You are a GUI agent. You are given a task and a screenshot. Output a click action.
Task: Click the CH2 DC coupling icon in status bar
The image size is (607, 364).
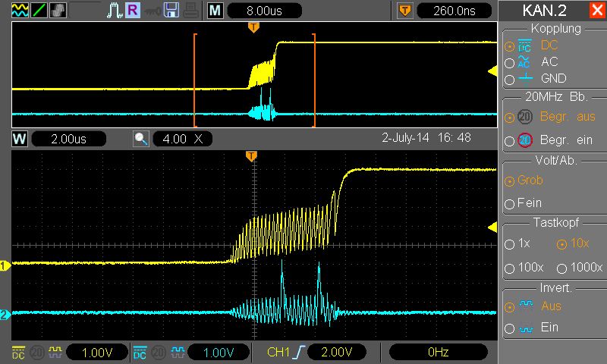(x=140, y=353)
